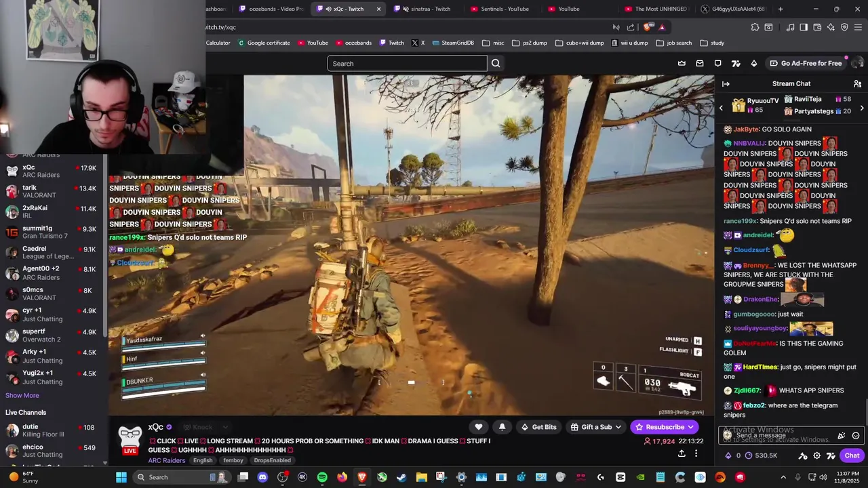The image size is (868, 488).
Task: Go to previous gift leaderboard entry
Action: [x=721, y=108]
